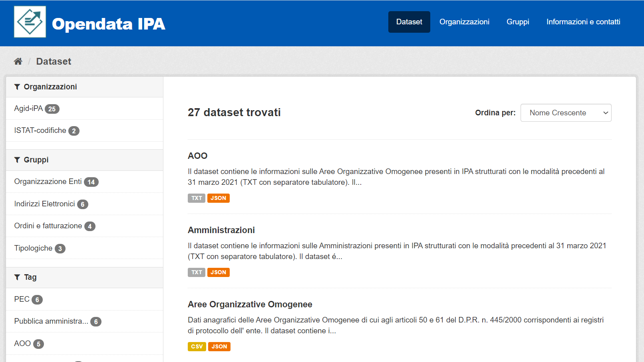Open the Ordina per sort dropdown
Viewport: 644px width, 362px height.
click(x=566, y=113)
